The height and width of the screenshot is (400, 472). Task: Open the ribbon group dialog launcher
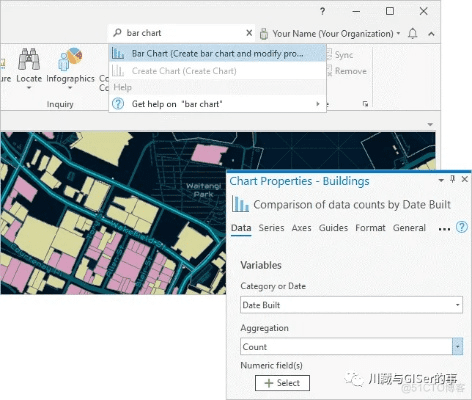click(x=365, y=104)
